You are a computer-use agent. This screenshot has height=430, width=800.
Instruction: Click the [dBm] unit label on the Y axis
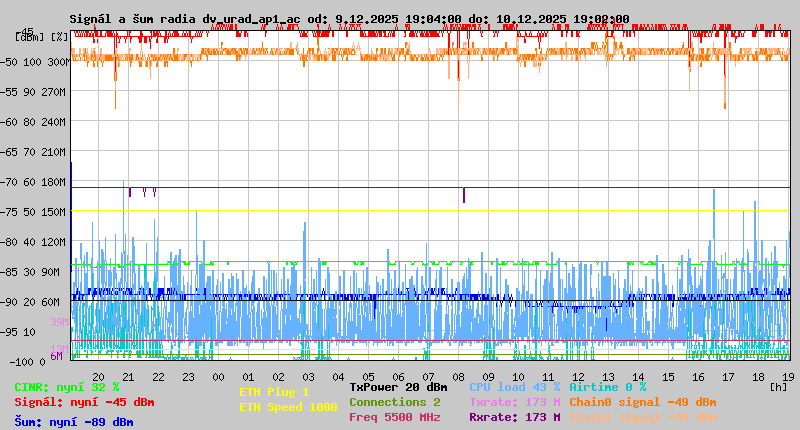(x=30, y=37)
